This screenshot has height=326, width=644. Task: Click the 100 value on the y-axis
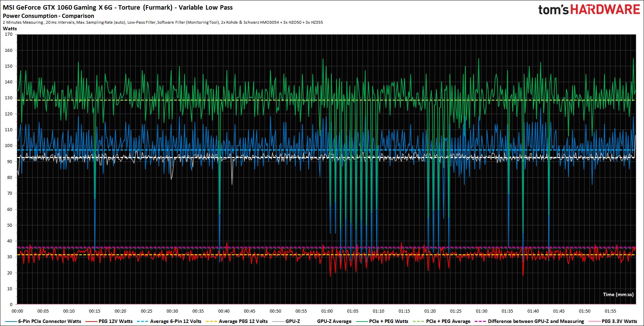[x=9, y=146]
